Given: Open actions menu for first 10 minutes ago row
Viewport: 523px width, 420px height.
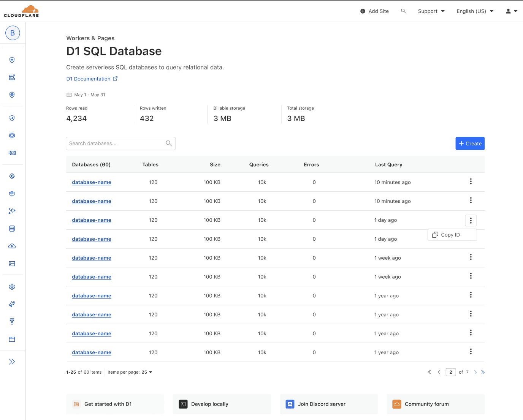Looking at the screenshot, I should click(471, 182).
